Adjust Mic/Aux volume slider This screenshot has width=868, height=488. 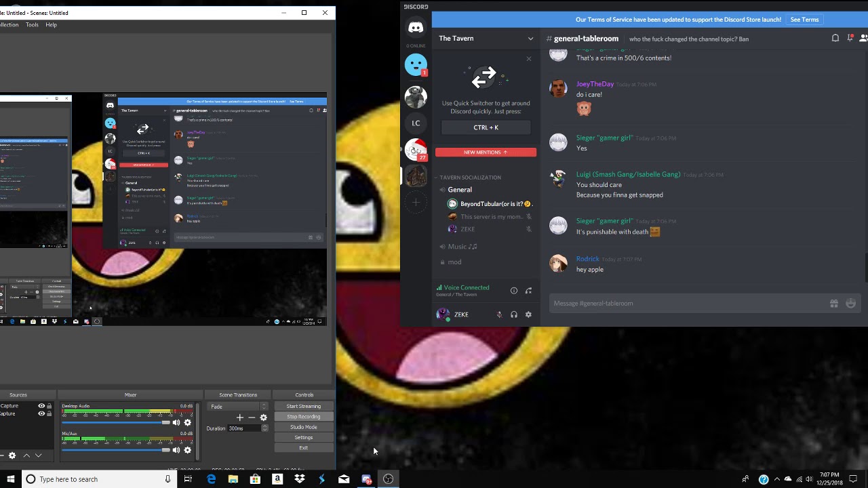pos(116,450)
